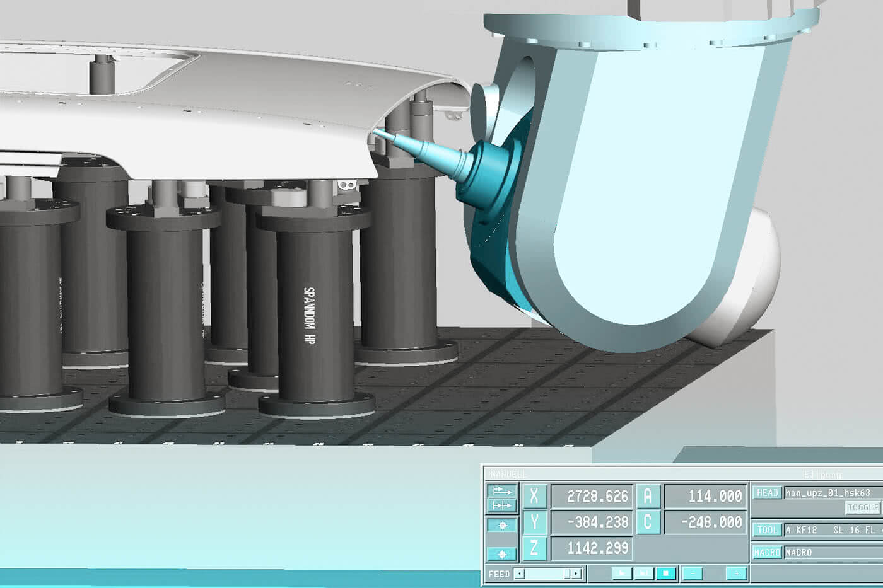
Task: Select the X axis button
Action: [x=534, y=497]
